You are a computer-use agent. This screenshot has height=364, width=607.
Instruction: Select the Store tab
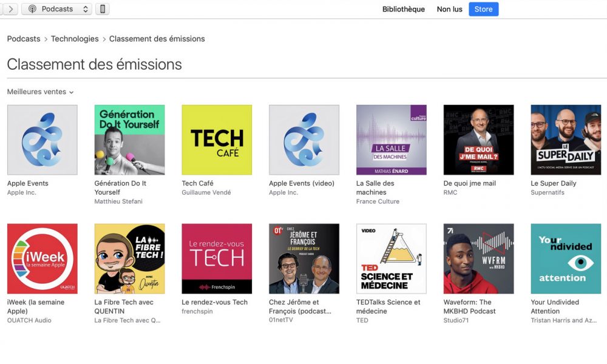(x=484, y=9)
